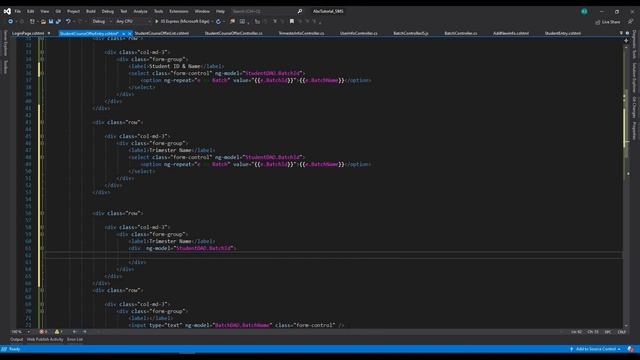Click the vertical scrollbar thumb in editor

(x=626, y=124)
